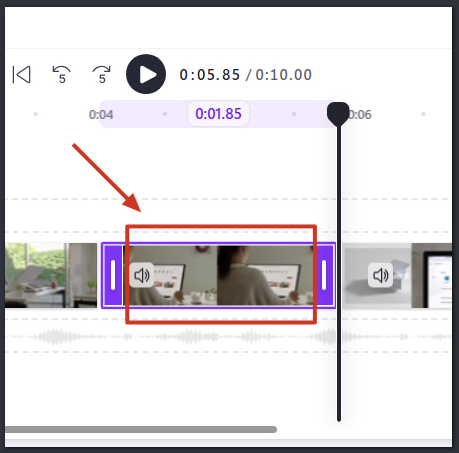Select the monitor clip at the timeline end

[432, 275]
